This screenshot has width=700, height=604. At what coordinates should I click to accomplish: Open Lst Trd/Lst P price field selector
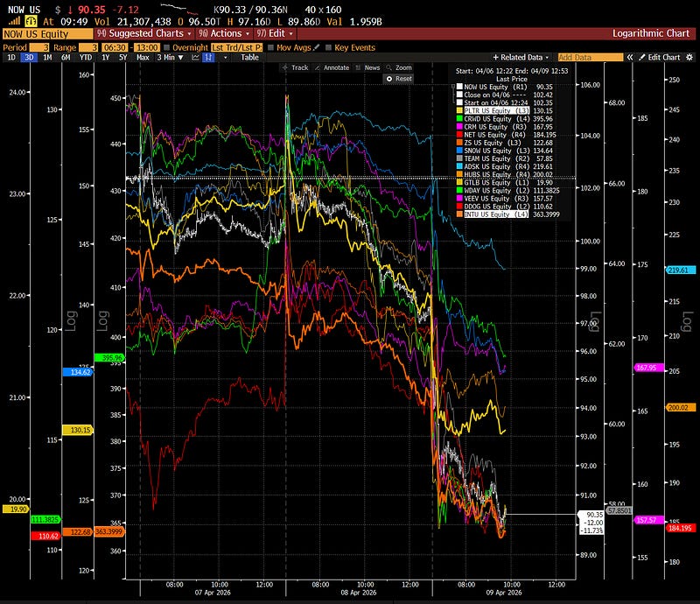[x=236, y=47]
